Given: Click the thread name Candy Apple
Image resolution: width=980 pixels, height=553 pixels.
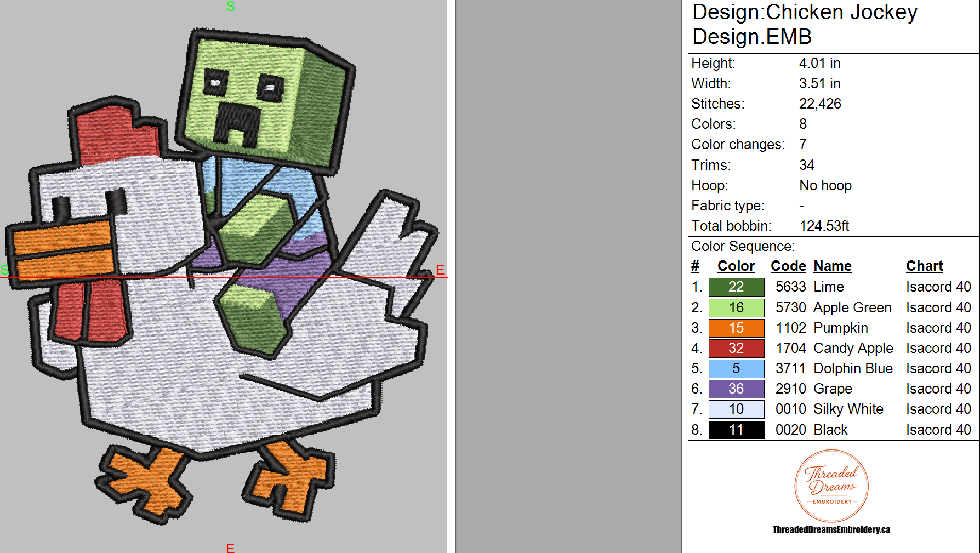Looking at the screenshot, I should pos(853,348).
